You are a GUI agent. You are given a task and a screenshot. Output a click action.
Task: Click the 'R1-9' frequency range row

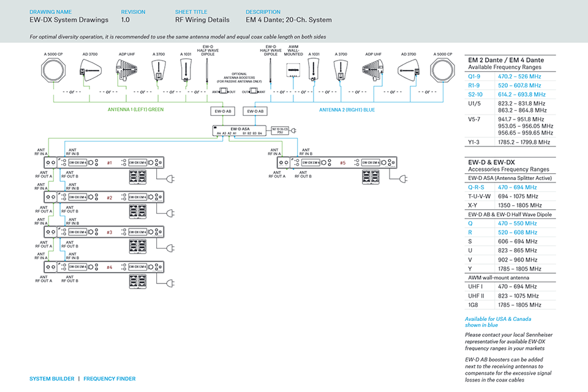pyautogui.click(x=510, y=86)
